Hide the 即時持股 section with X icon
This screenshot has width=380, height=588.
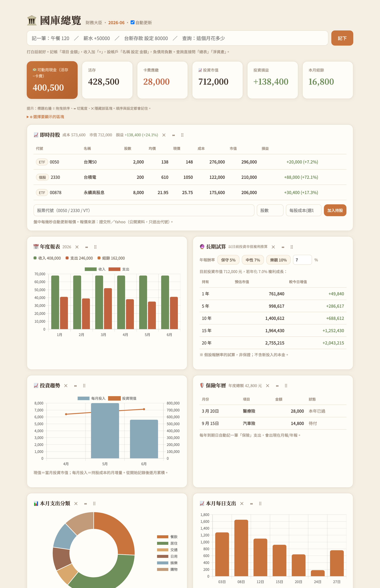coord(164,135)
